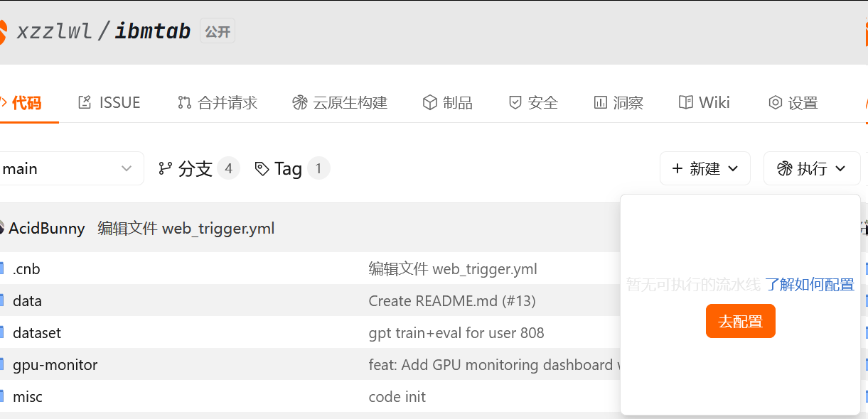868x419 pixels.
Task: Open the 了解如何配置 link
Action: tap(810, 284)
